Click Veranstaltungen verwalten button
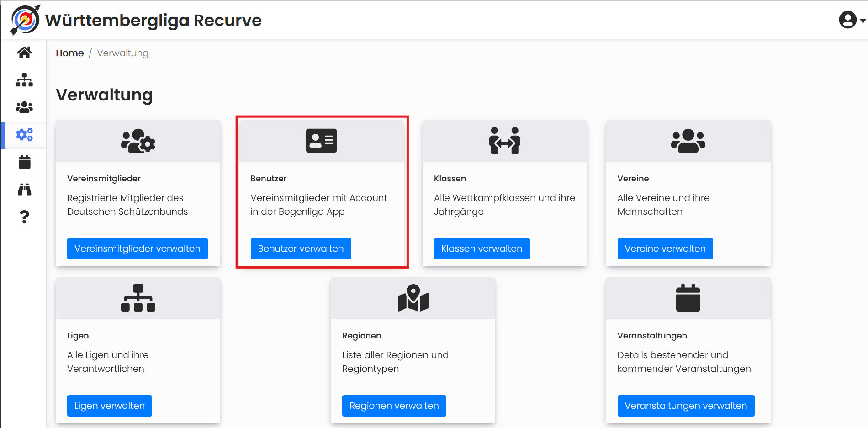 [686, 406]
